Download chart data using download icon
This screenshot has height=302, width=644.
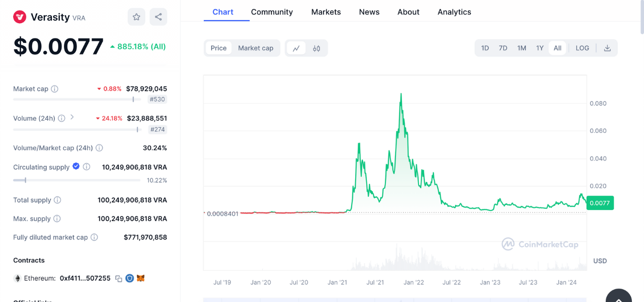click(x=607, y=48)
